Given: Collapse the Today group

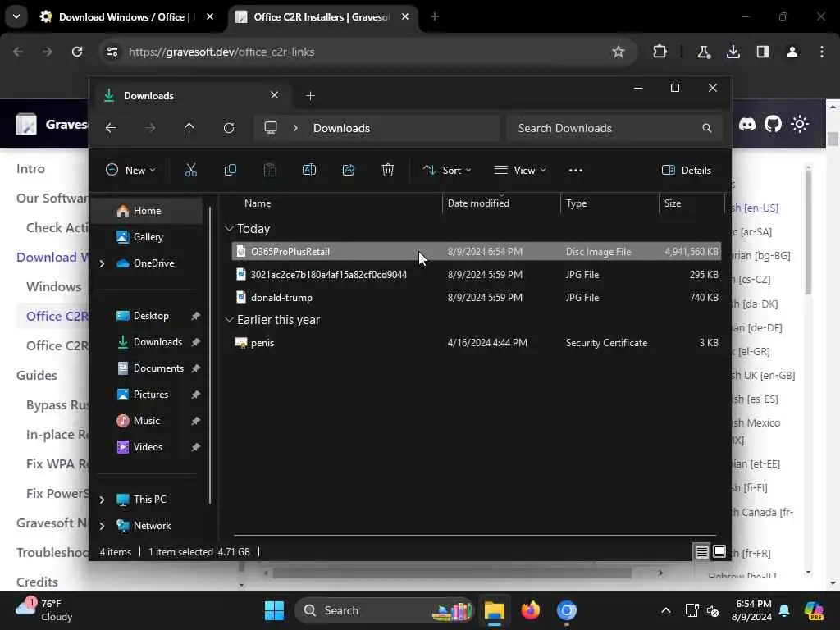Looking at the screenshot, I should point(230,229).
